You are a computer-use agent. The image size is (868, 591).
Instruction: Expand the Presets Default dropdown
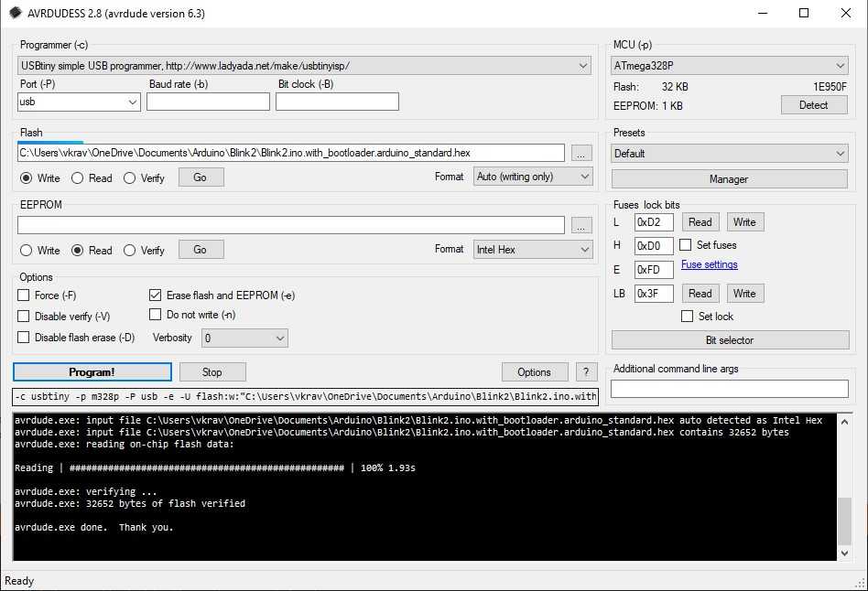[x=729, y=154]
